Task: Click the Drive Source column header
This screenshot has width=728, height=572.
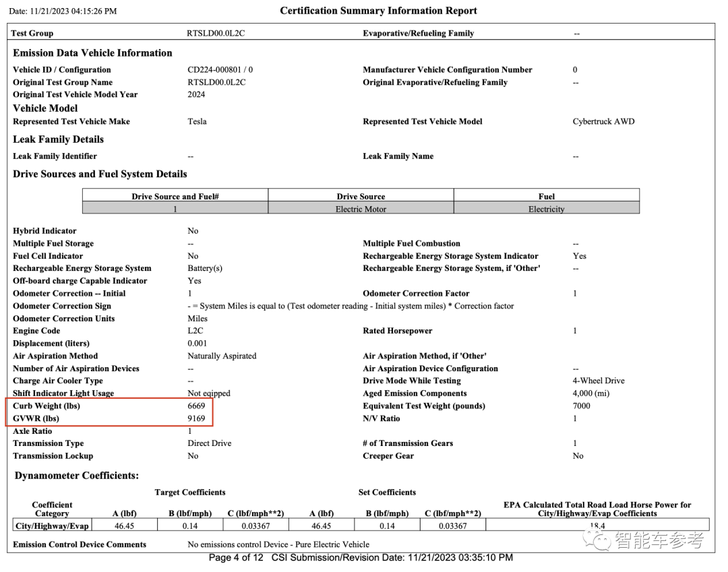Action: point(361,197)
